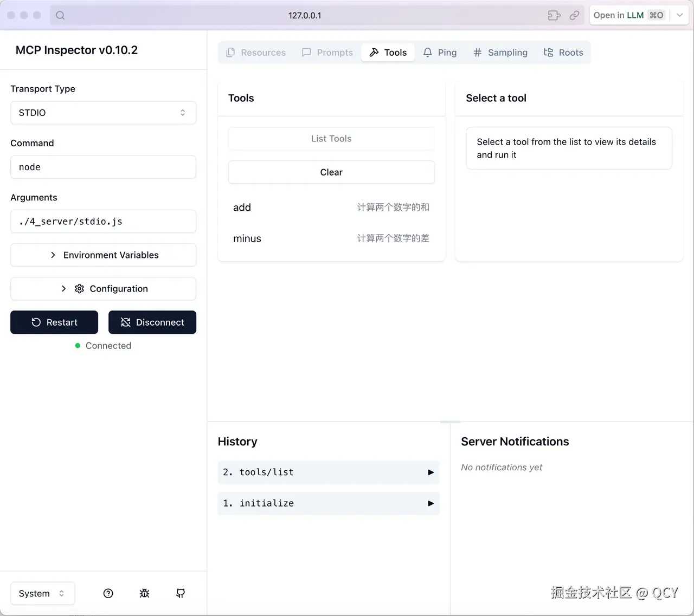The height and width of the screenshot is (616, 694).
Task: Click the reader/share icon beside the link icon
Action: pos(554,15)
